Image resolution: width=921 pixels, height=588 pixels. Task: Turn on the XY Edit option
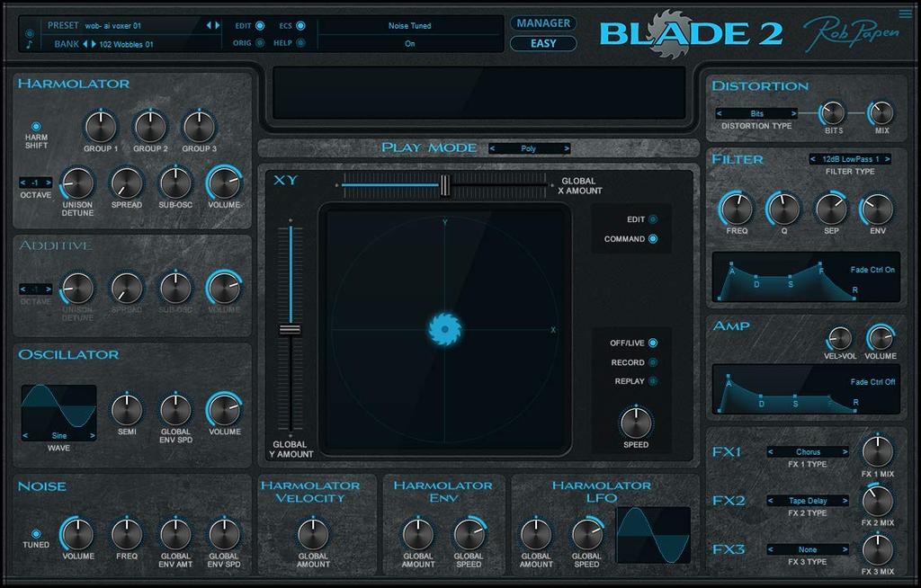tap(652, 219)
